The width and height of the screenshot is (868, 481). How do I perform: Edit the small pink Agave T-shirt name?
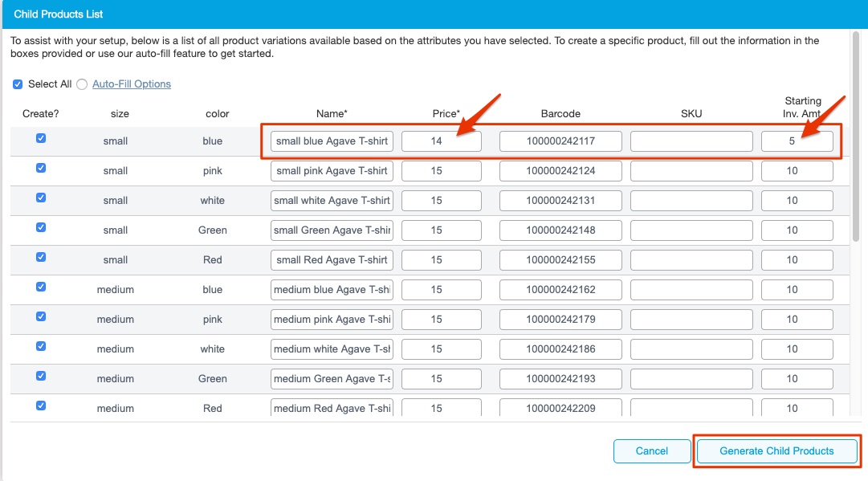pos(332,171)
